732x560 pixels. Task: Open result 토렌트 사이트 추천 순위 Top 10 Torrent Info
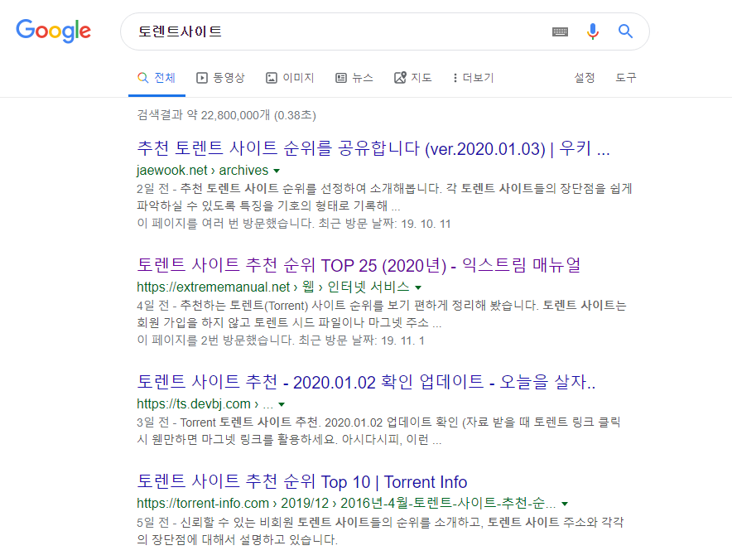[302, 481]
